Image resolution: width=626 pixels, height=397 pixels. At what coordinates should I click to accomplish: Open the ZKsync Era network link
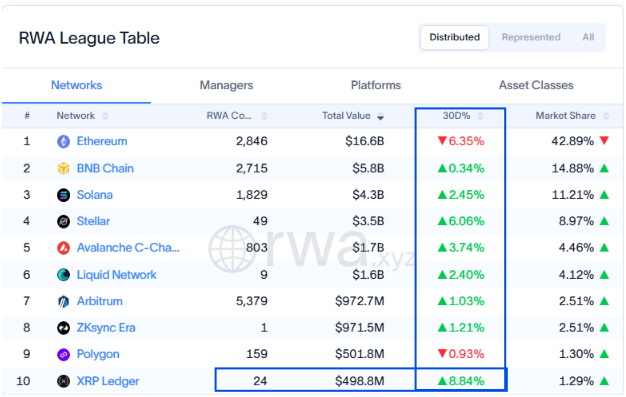[x=106, y=328]
